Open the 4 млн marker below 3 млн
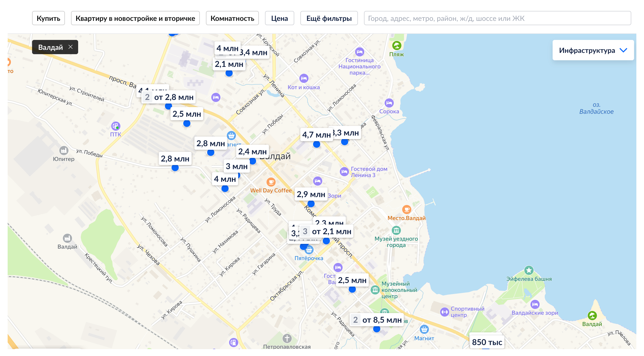This screenshot has height=356, width=644. pos(225,179)
